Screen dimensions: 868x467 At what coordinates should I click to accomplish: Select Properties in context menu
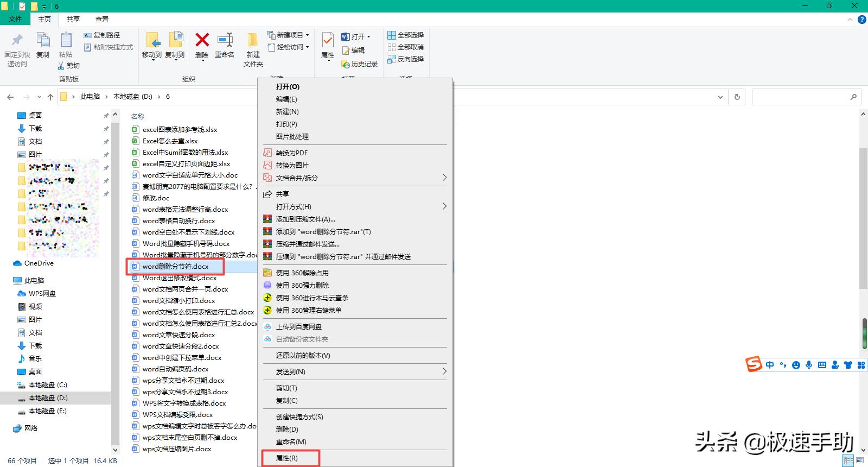pyautogui.click(x=355, y=458)
